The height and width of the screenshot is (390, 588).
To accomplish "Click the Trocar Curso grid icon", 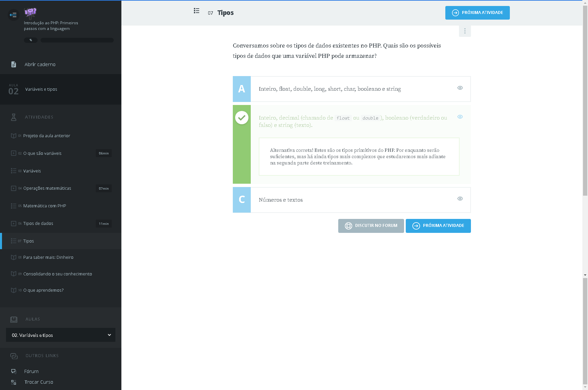I will pos(14,382).
